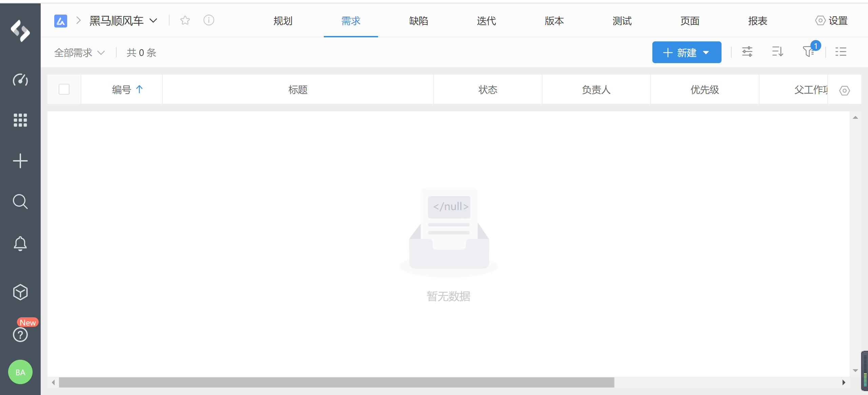868x395 pixels.
Task: Toggle the select-all checkbox in table header
Action: tap(64, 89)
